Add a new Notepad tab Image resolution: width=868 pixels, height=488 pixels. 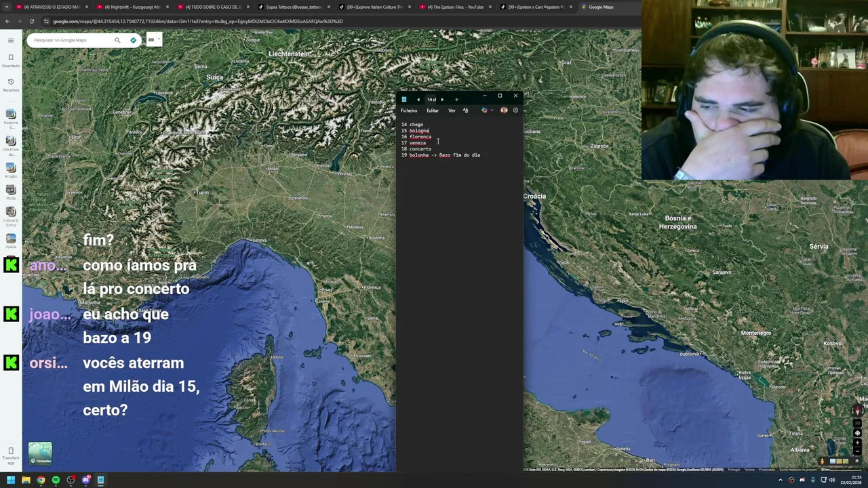click(x=456, y=100)
